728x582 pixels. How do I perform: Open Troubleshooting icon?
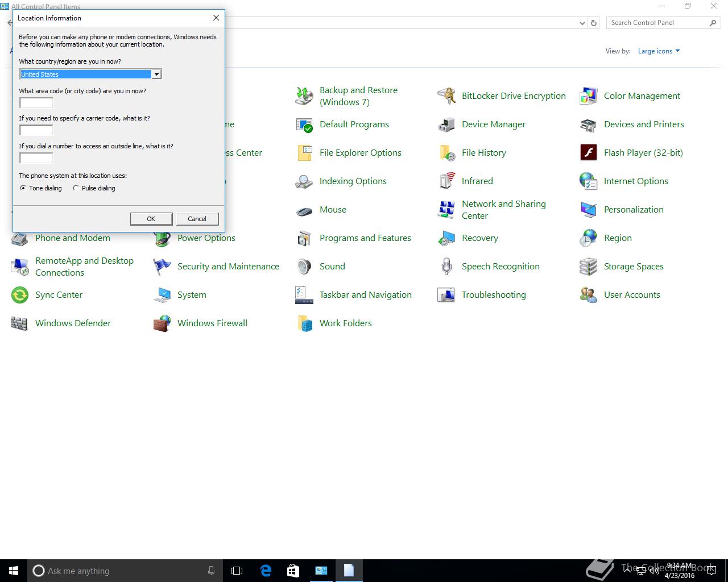tap(446, 295)
